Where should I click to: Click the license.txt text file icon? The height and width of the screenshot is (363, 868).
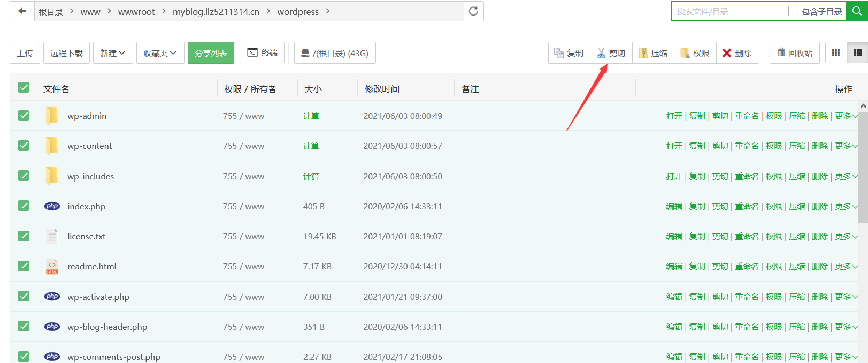point(52,236)
